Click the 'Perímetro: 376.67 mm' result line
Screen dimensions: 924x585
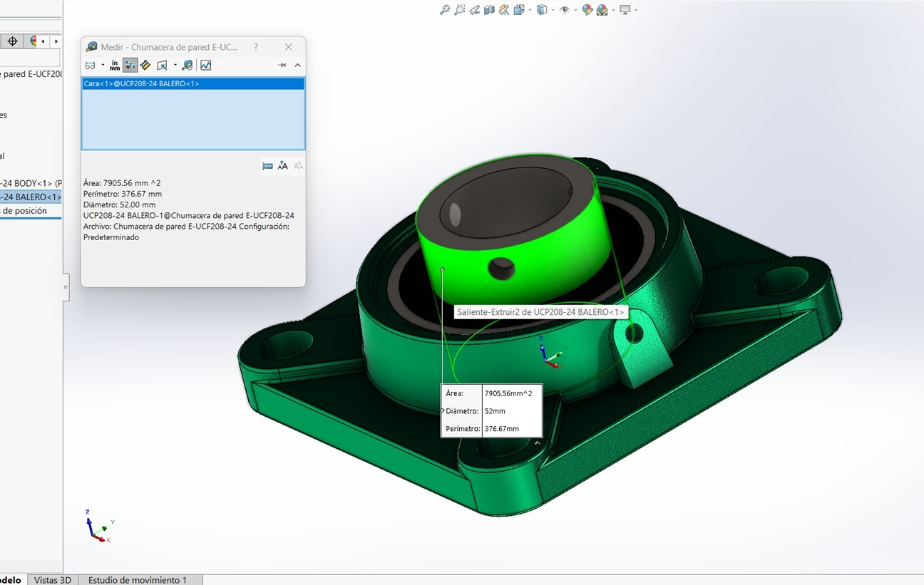(x=123, y=194)
